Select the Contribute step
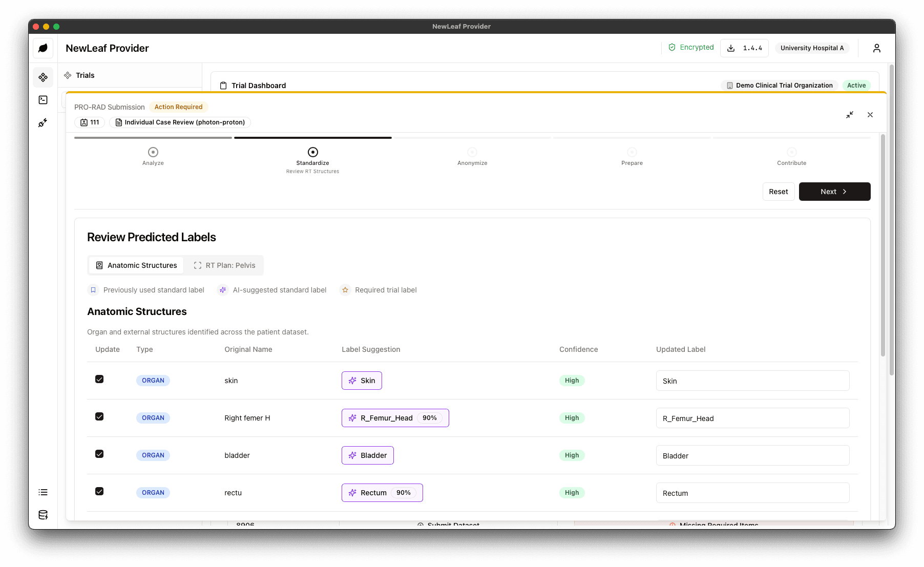924x567 pixels. pos(792,156)
